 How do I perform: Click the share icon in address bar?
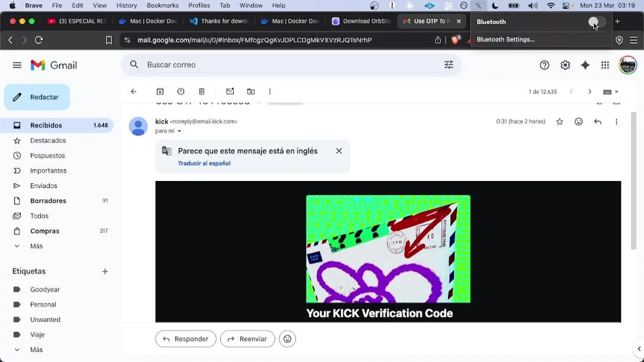(438, 40)
